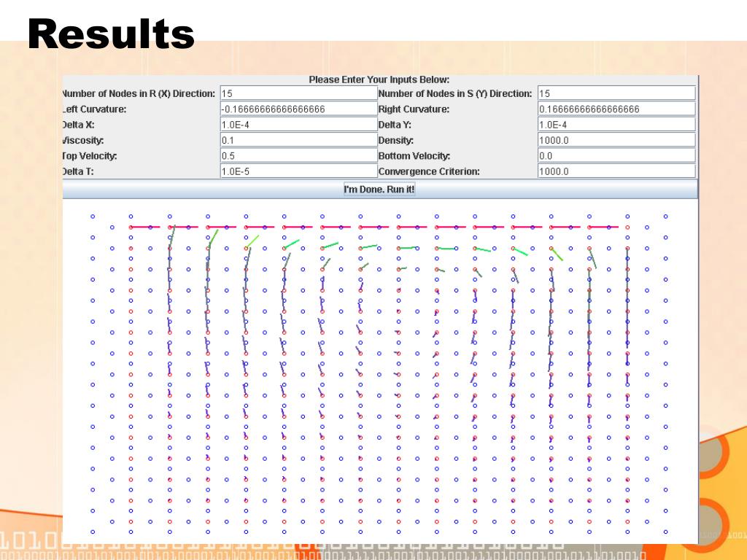
Task: Focus the Delta Y input field
Action: (616, 125)
